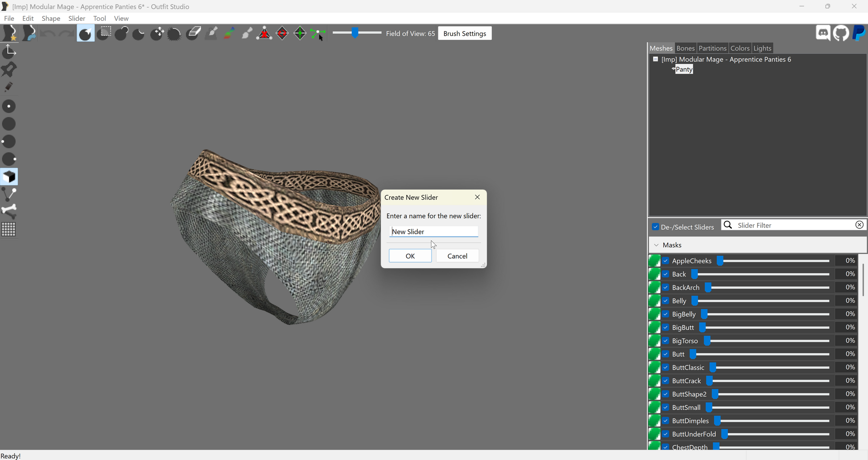
Task: Select the Alpha brush icon
Action: click(247, 33)
